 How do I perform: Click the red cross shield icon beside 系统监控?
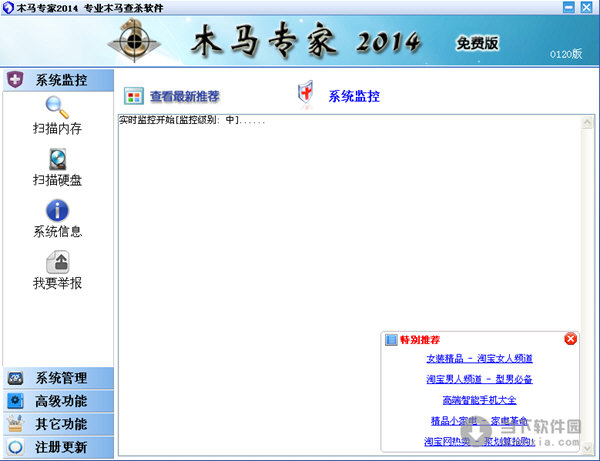coord(305,93)
